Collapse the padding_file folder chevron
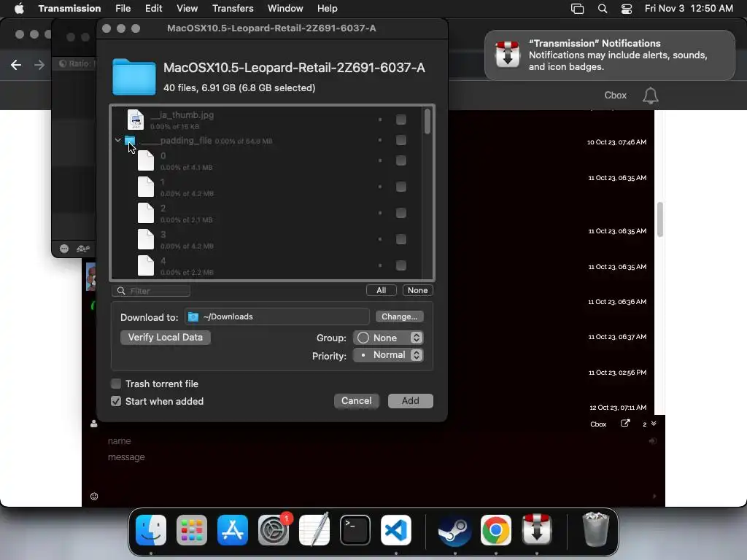This screenshot has height=560, width=747. (117, 140)
